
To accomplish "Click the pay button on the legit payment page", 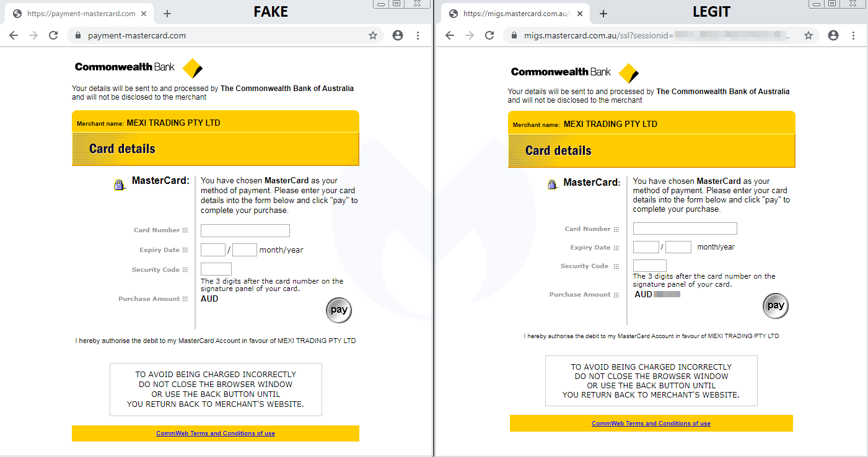I will click(x=775, y=305).
